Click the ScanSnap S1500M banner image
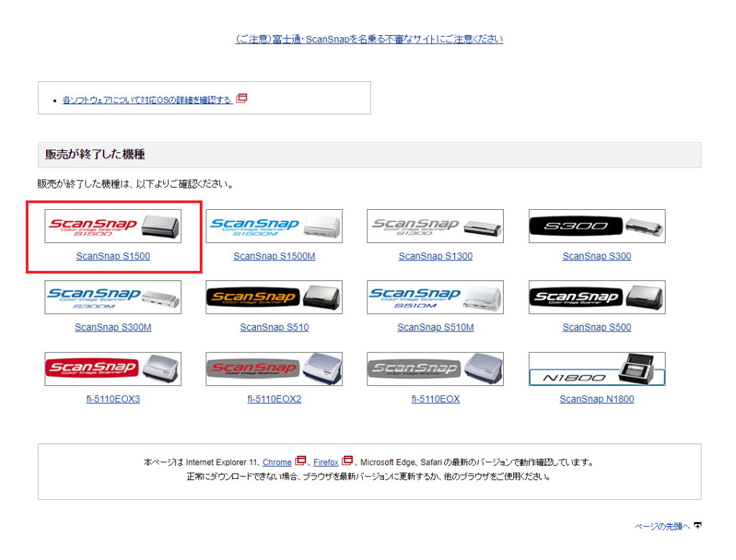Screen dimensions: 736x560 point(274,226)
